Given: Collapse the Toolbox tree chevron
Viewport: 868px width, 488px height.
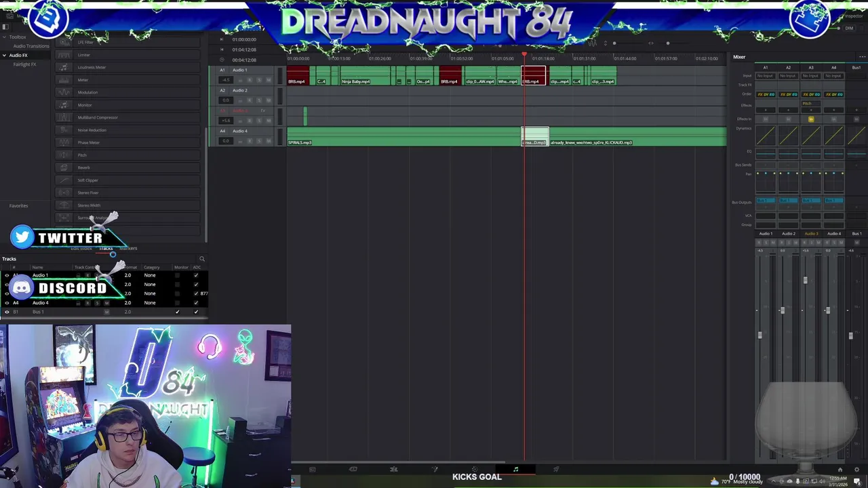Looking at the screenshot, I should (x=5, y=37).
